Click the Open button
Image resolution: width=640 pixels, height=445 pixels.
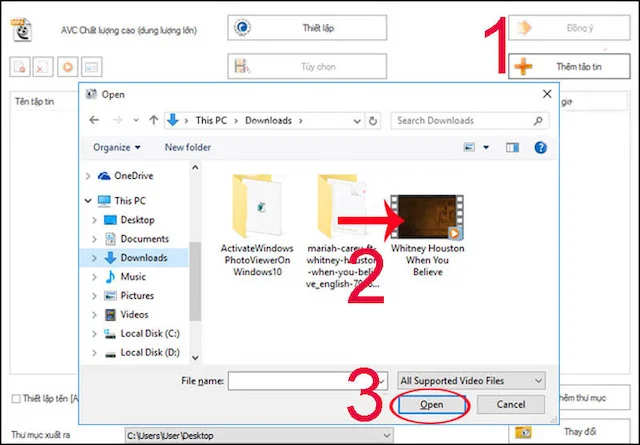pyautogui.click(x=431, y=404)
